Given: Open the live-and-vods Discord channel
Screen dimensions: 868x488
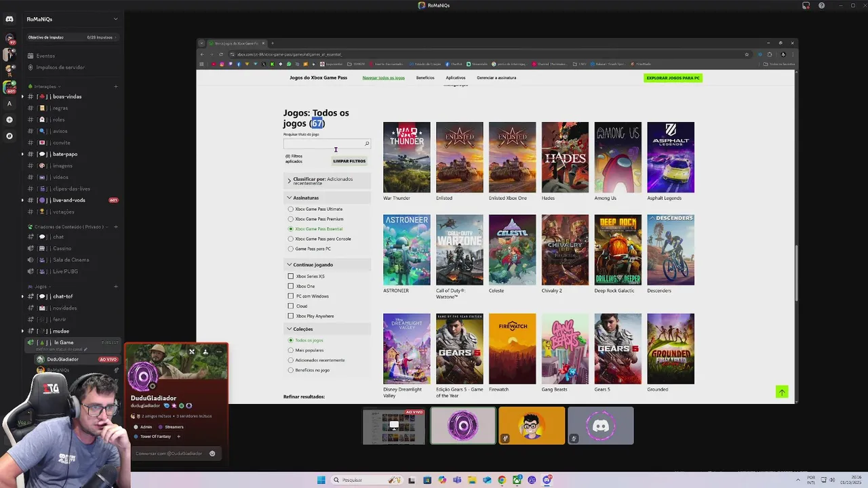Looking at the screenshot, I should (71, 200).
